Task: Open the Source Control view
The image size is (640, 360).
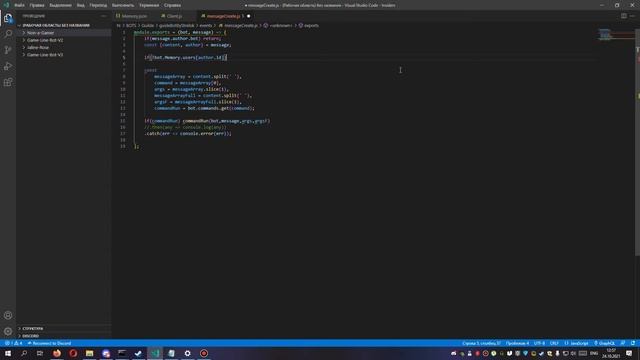Action: [x=8, y=50]
